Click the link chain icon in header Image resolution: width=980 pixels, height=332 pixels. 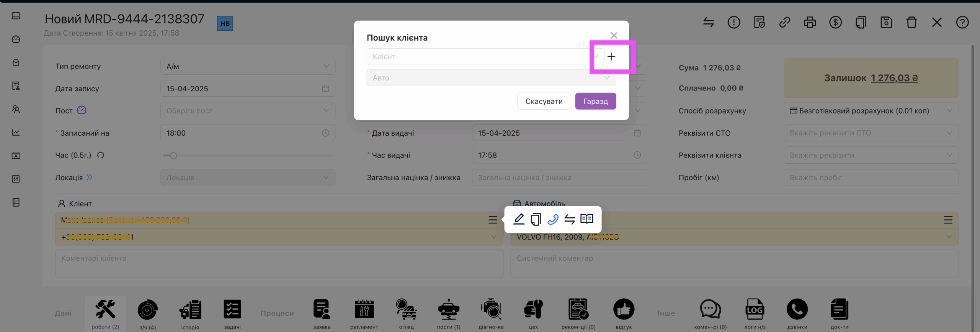click(x=784, y=23)
